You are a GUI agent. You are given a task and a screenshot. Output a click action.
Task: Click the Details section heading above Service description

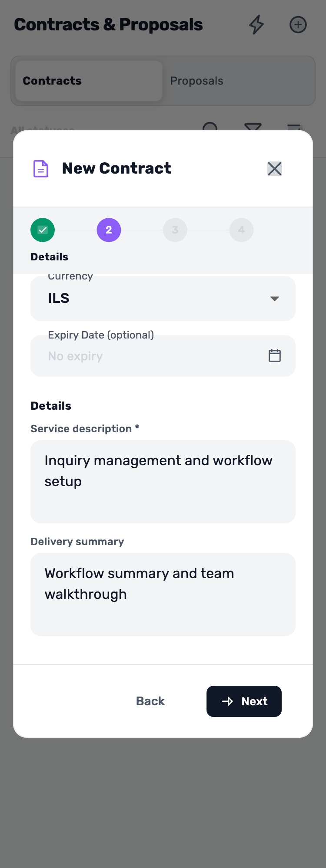51,406
